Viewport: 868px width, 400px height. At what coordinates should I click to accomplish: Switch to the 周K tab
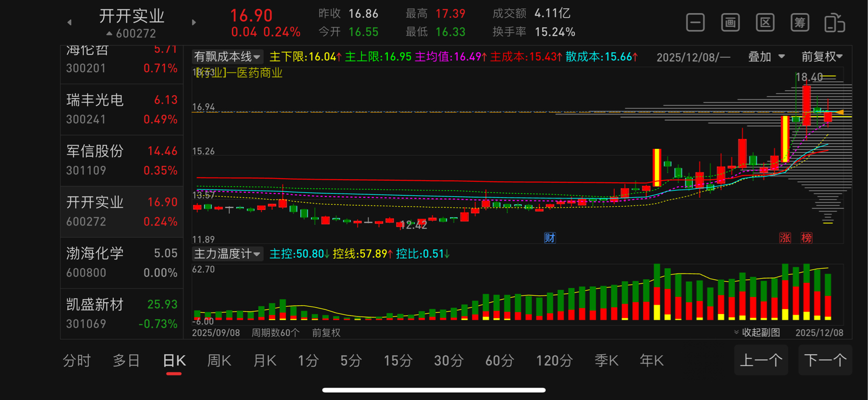click(x=219, y=360)
